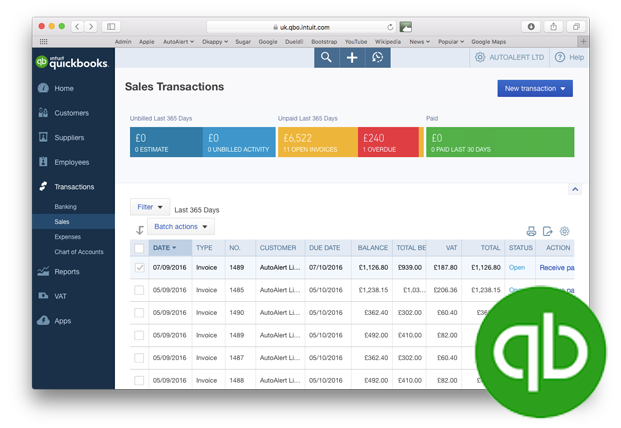
Task: Filter by the £0 Estimate blue block
Action: click(166, 142)
